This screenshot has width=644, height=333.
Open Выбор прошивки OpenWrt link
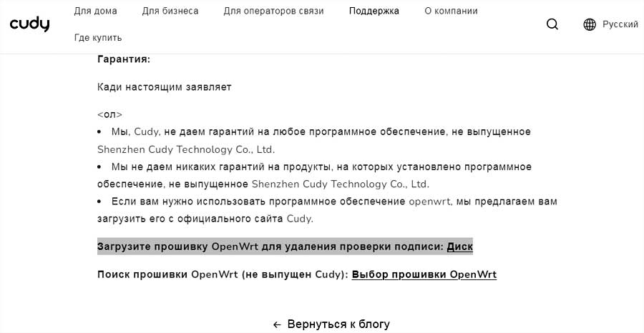[x=424, y=275]
